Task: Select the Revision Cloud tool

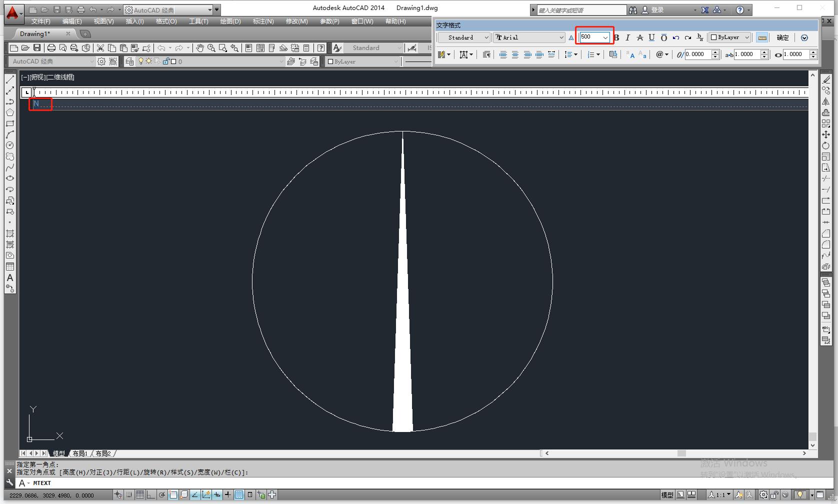Action: tap(10, 156)
